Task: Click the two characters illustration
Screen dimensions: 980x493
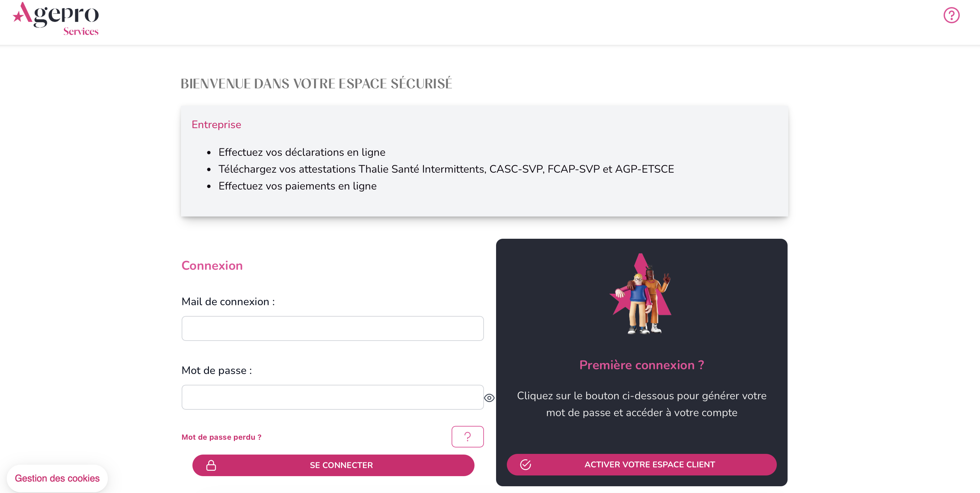Action: coord(641,294)
